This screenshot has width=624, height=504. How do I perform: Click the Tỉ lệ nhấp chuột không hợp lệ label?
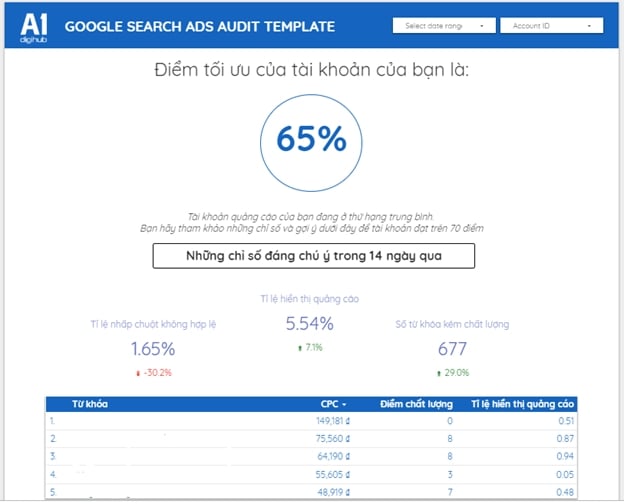153,324
